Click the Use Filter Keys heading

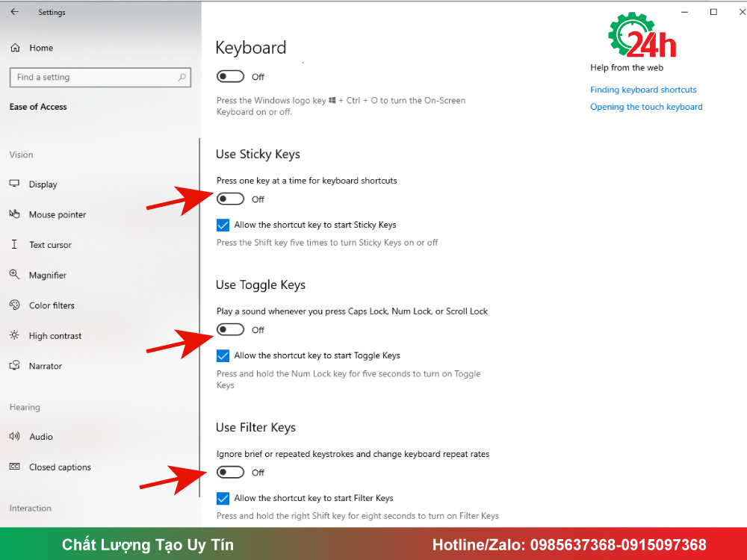(255, 428)
